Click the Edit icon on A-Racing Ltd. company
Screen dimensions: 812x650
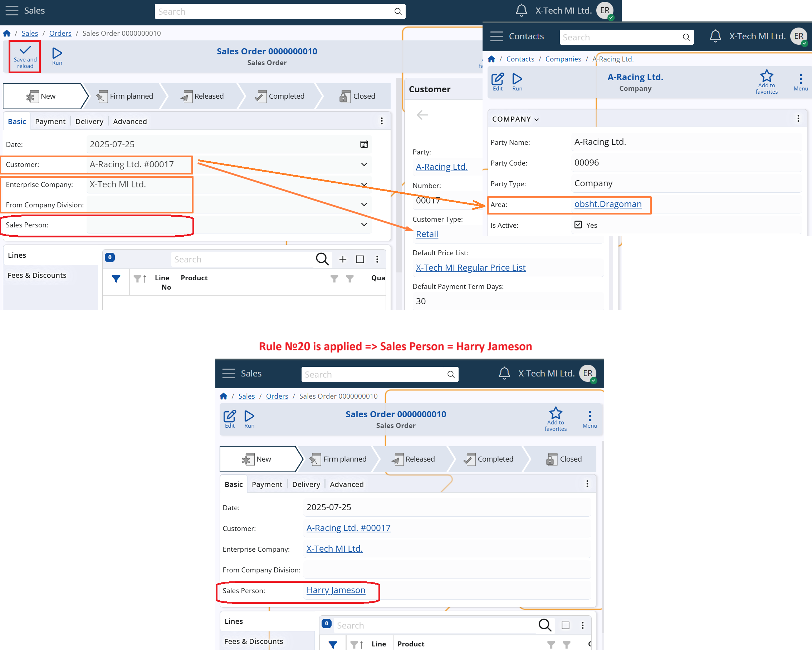(x=497, y=79)
